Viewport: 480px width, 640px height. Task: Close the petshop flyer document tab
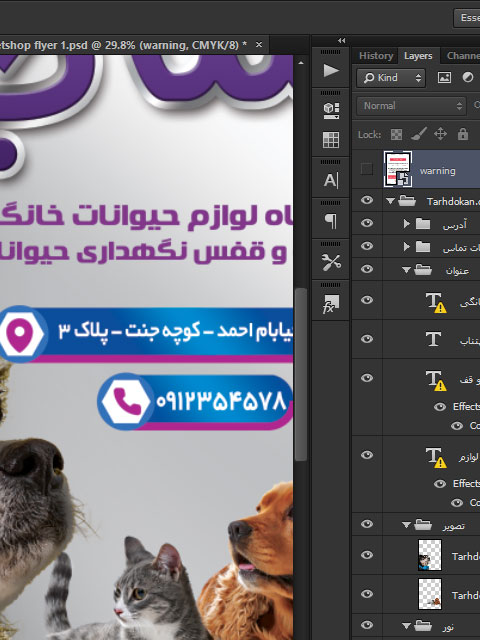tap(259, 44)
